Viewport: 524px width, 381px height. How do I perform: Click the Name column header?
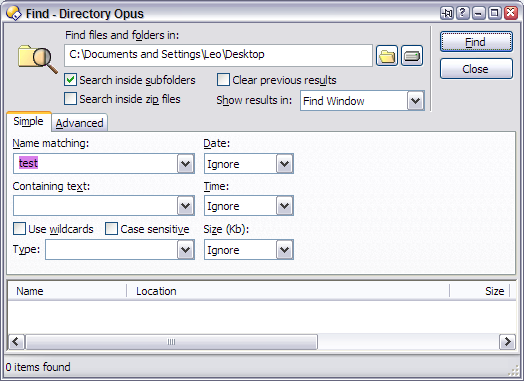pos(67,291)
